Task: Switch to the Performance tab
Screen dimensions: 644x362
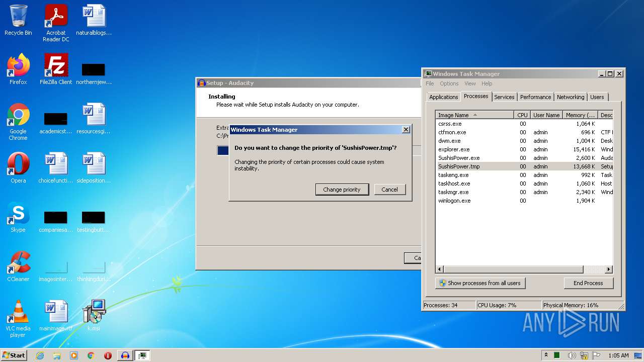Action: pos(535,97)
